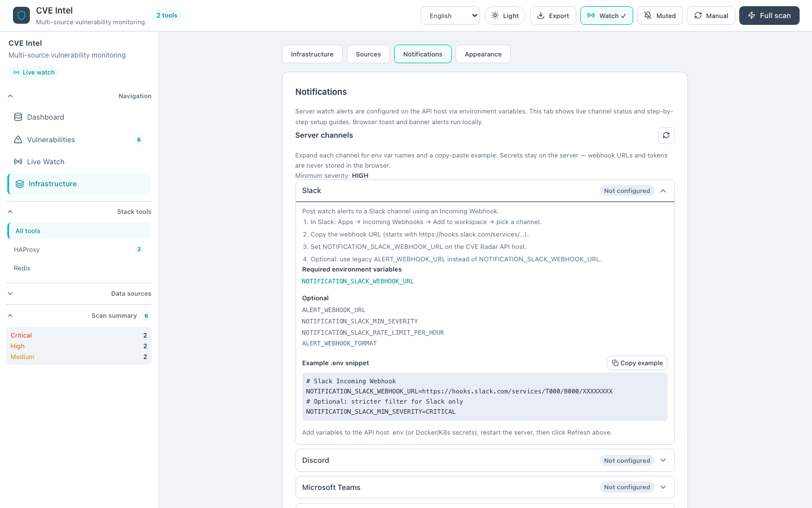812x508 pixels.
Task: Click NOTIFICATION_SLACK_RATE_LIMIT_PER_HOUR variable
Action: (x=373, y=332)
